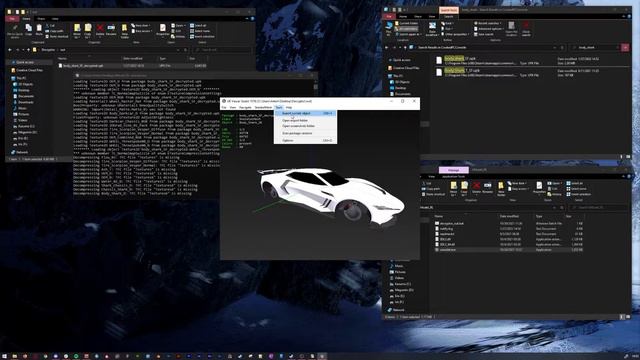
Task: Select Scan package versions menu entry
Action: pos(305,133)
